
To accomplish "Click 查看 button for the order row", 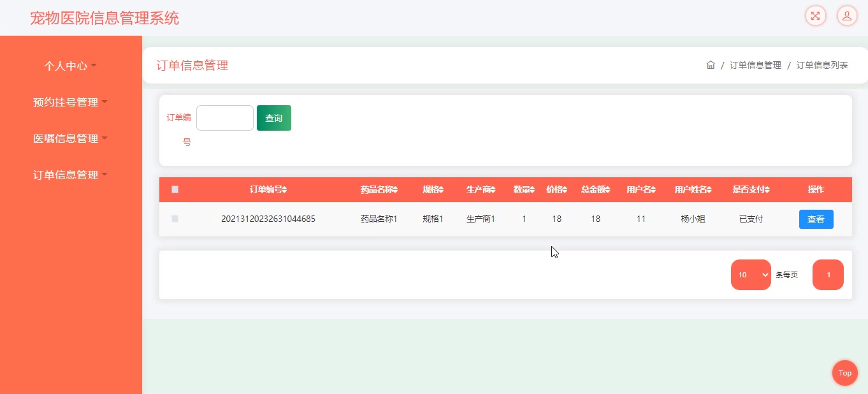I will click(816, 219).
